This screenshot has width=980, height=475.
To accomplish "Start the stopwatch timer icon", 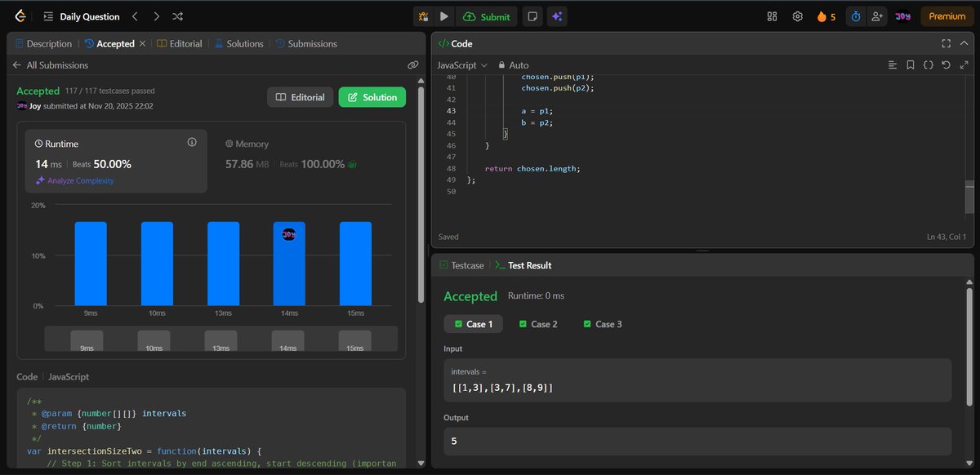I will [855, 16].
